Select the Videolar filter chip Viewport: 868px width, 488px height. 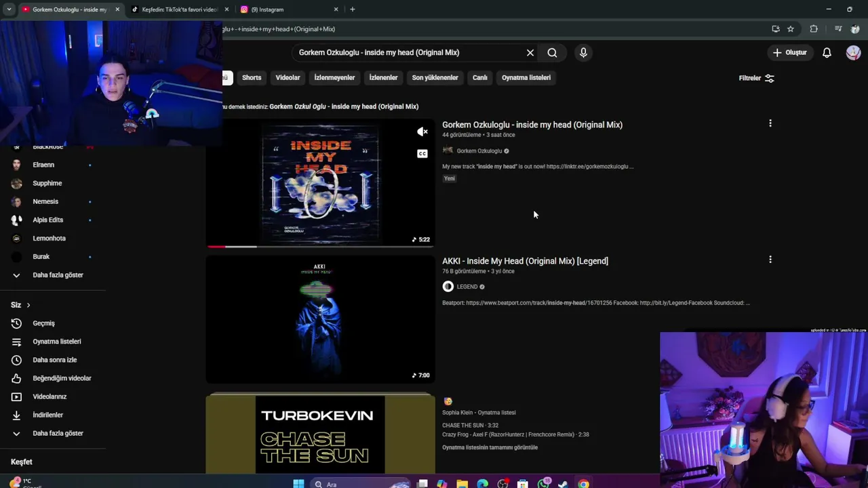point(288,77)
